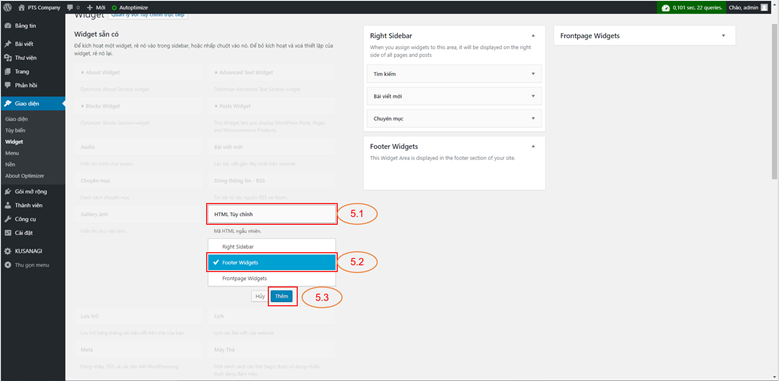Visit site via PTS Company home icon

tap(39, 7)
